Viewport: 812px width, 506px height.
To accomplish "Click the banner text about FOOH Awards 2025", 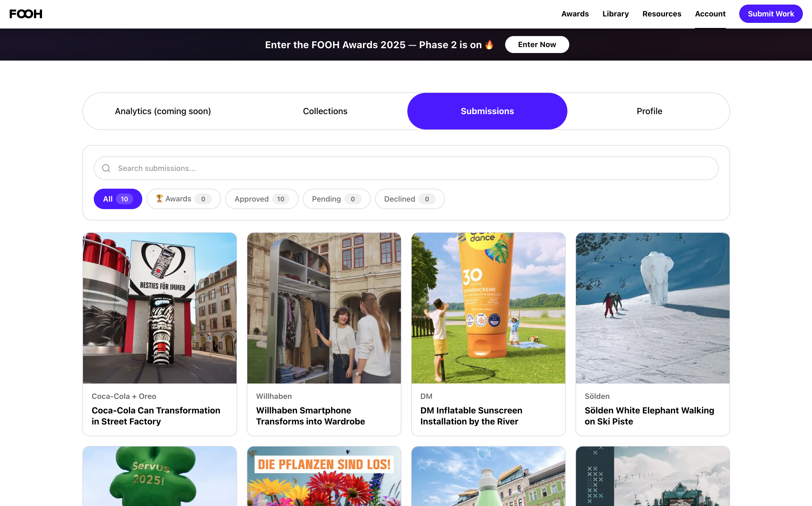I will (x=379, y=45).
